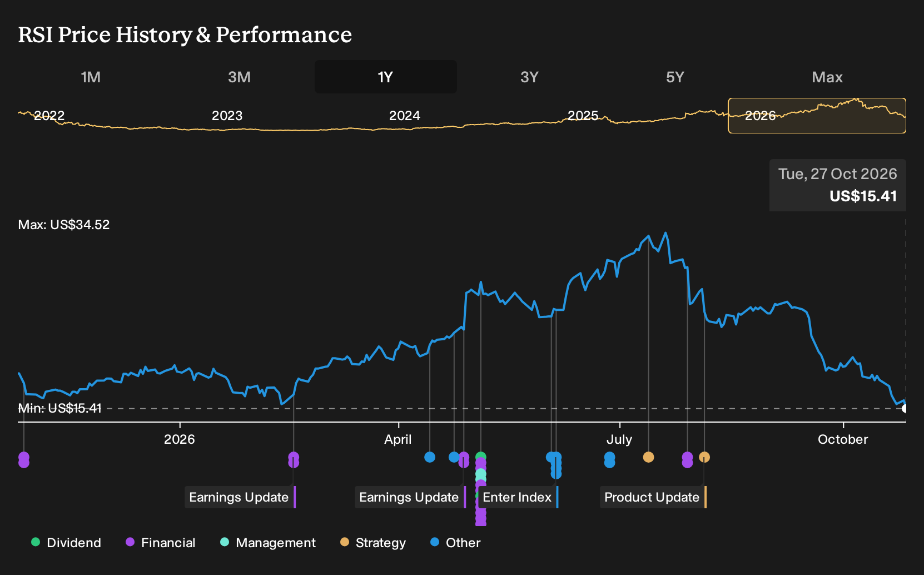Select the orange Strategy dot above Product Update
The image size is (924, 575).
coord(704,457)
